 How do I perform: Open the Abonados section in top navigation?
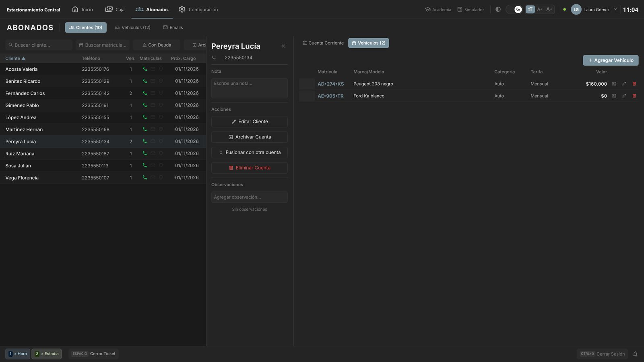[x=152, y=9]
